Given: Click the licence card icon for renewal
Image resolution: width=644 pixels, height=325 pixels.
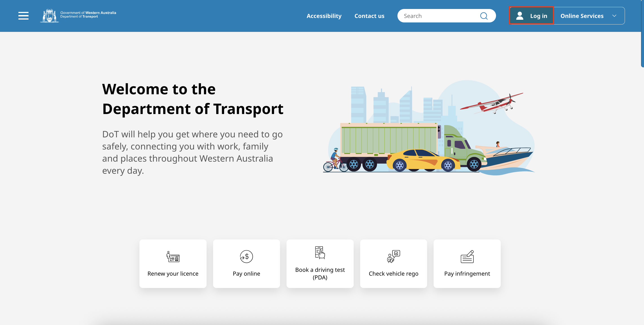Looking at the screenshot, I should coord(173,257).
